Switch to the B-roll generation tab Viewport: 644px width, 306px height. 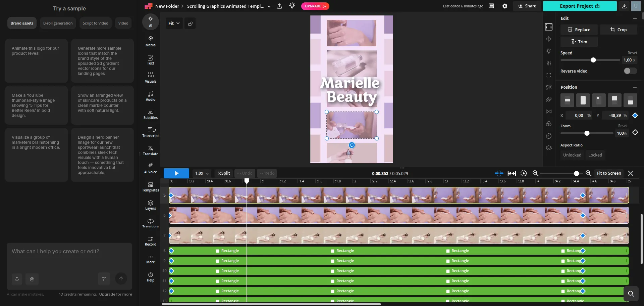click(x=58, y=23)
